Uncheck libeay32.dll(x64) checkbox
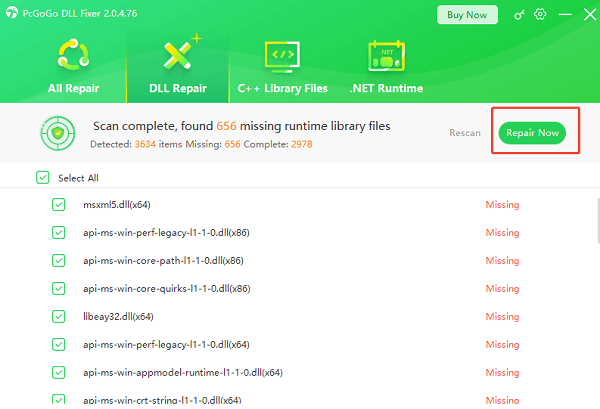 tap(58, 316)
